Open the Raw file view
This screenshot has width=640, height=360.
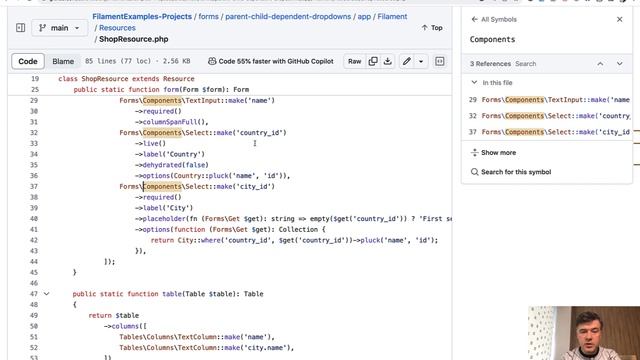[x=354, y=61]
